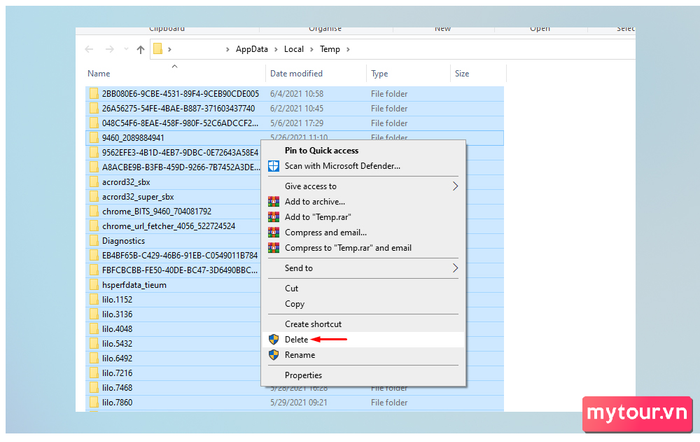Sort by Date modified column header
The image size is (700, 442).
[296, 74]
